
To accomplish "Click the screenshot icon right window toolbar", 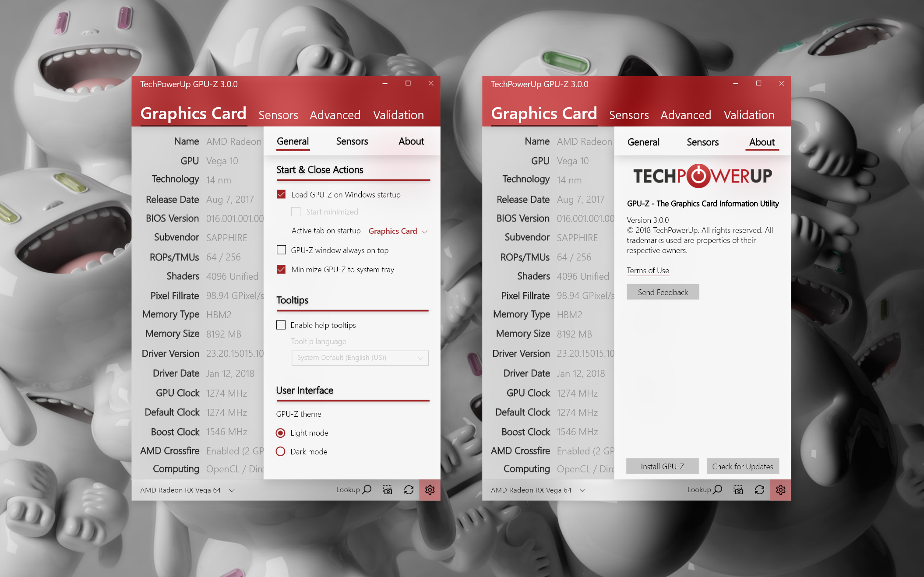I will coord(738,490).
